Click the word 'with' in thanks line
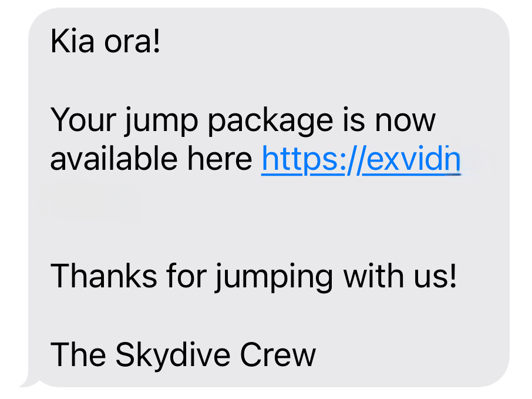This screenshot has height=399, width=532. (x=373, y=276)
